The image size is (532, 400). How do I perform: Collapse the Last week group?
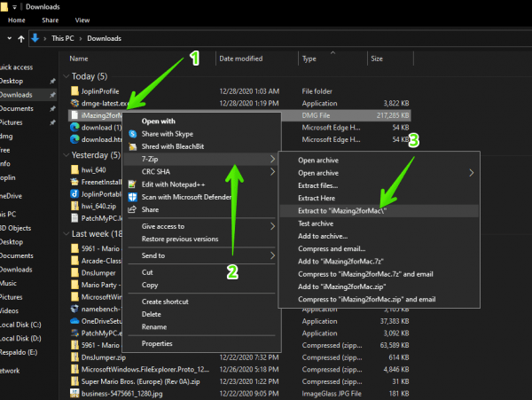coord(66,234)
